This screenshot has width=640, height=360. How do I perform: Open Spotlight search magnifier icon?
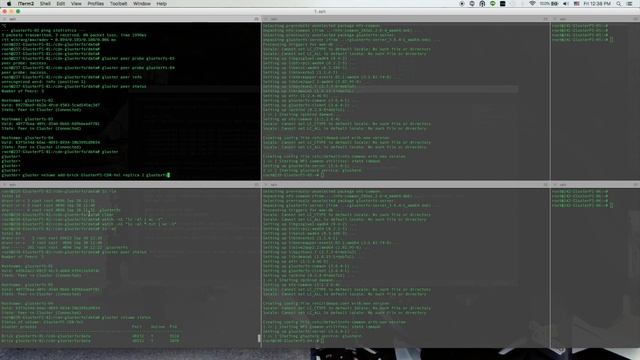[619, 4]
